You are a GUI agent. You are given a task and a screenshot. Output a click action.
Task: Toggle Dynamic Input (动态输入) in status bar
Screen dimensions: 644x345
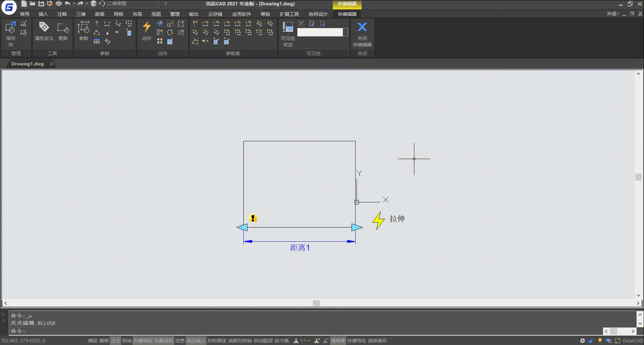click(x=196, y=341)
